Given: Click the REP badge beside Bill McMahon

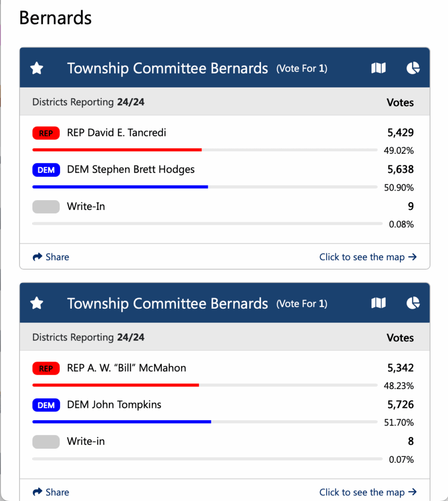Looking at the screenshot, I should pyautogui.click(x=46, y=368).
